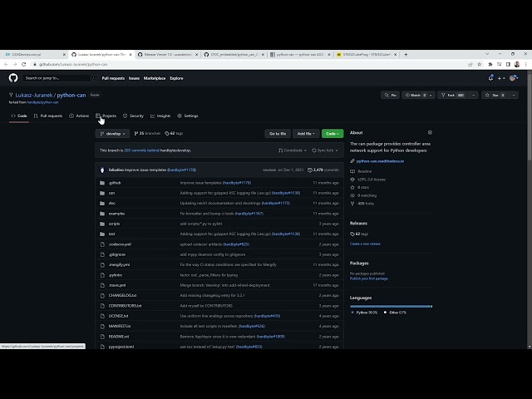532x399 pixels.
Task: Open the doc folder
Action: tap(112, 203)
